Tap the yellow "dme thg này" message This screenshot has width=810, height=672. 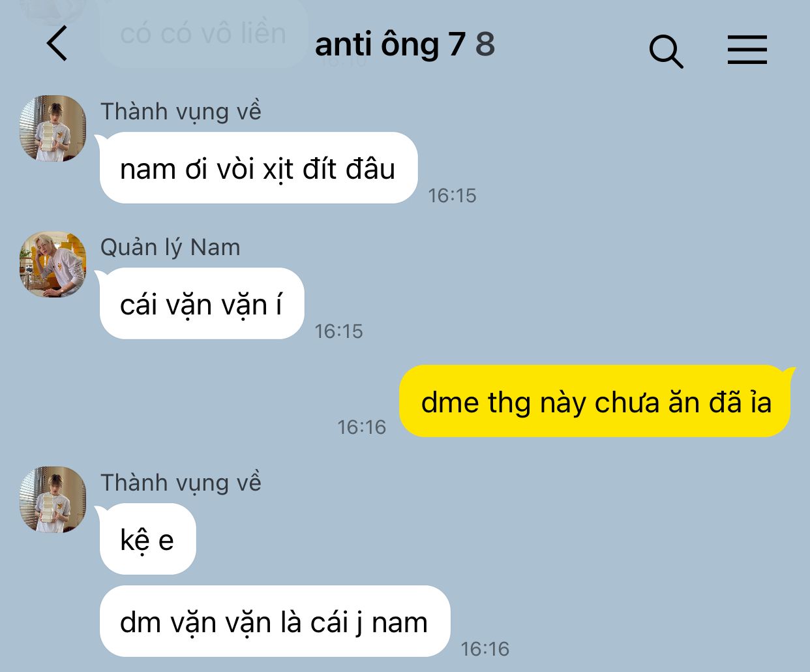595,401
